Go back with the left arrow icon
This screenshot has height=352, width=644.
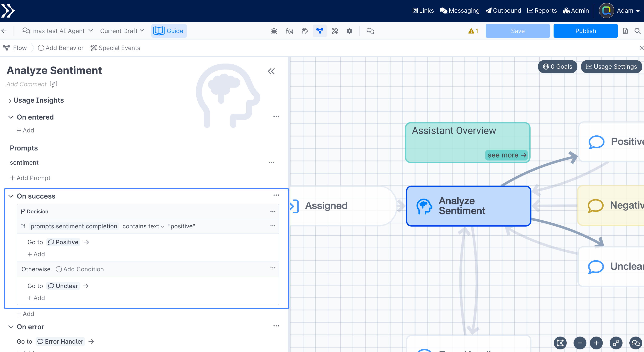tap(4, 31)
